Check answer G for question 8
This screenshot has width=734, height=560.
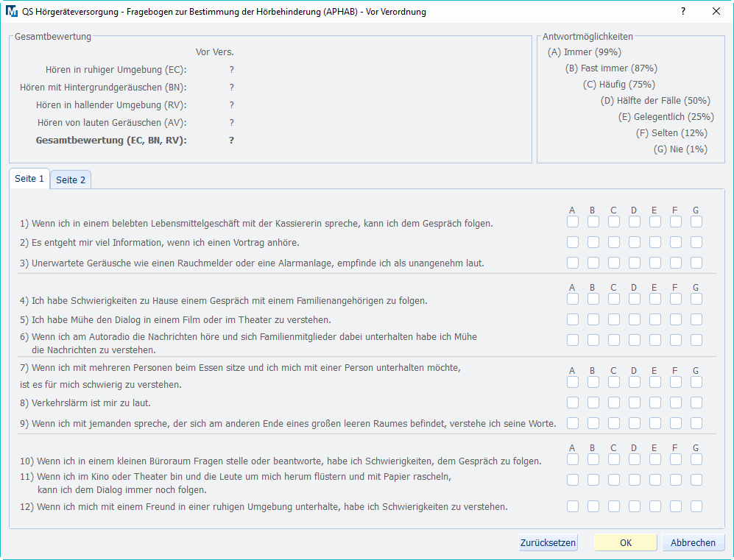(696, 403)
